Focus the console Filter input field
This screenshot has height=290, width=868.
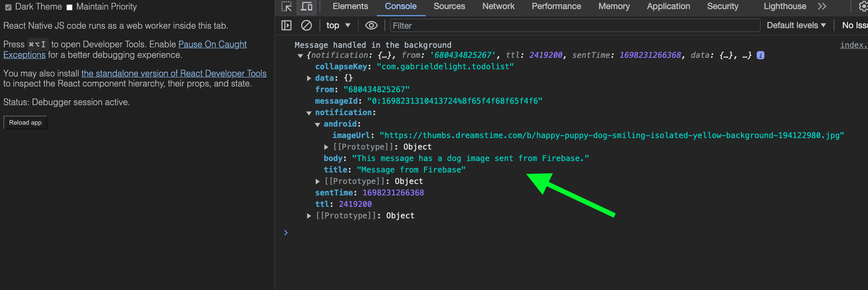point(575,25)
